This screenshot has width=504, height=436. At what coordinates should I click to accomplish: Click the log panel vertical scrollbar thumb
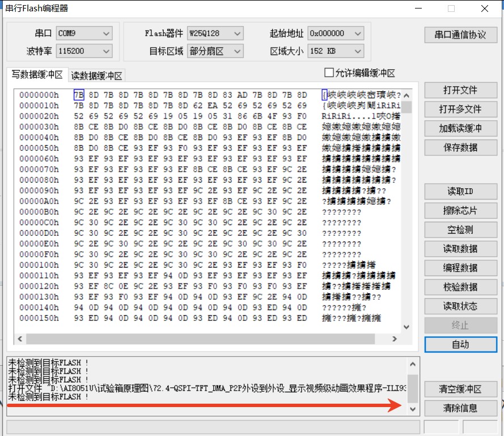413,388
